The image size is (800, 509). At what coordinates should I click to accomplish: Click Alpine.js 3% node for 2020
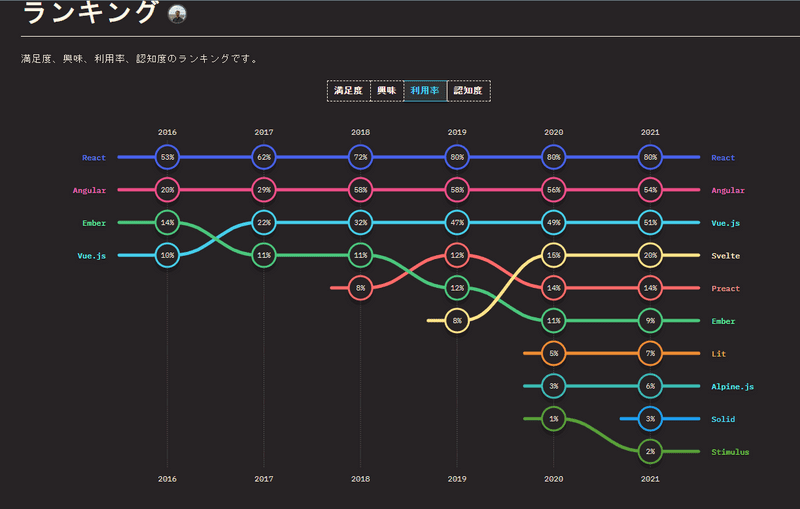click(x=554, y=386)
